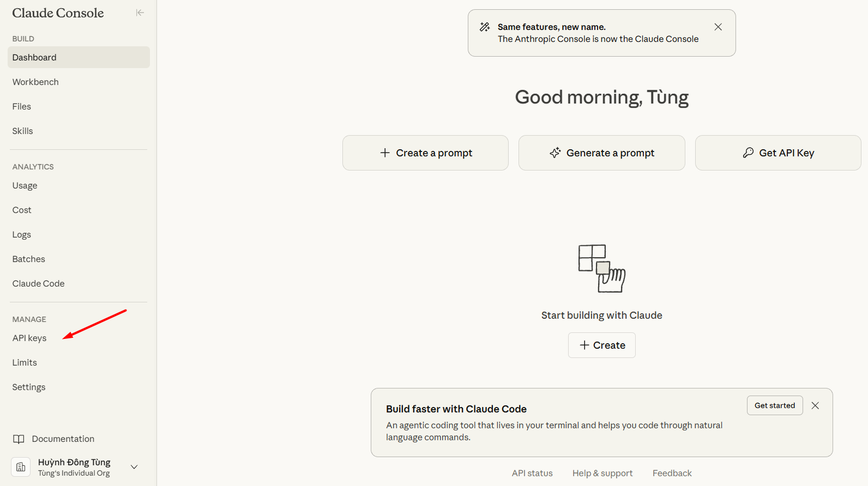This screenshot has height=486, width=868.
Task: Click the Create a prompt button
Action: [425, 153]
